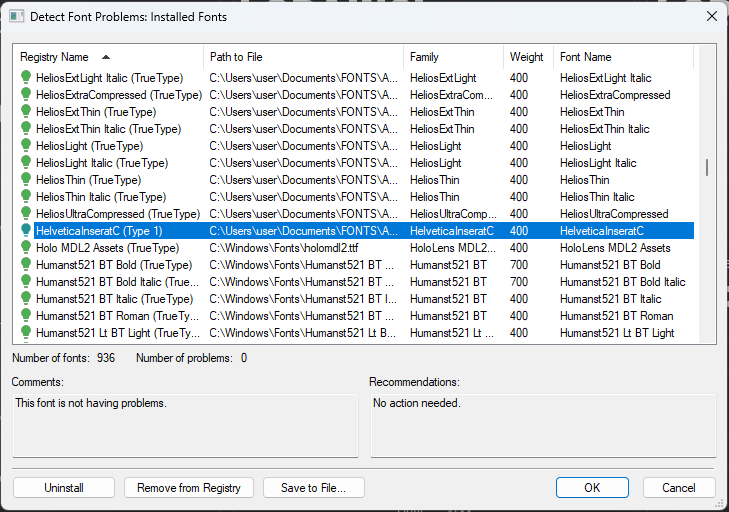Confirm with the OK button
This screenshot has height=512, width=729.
tap(592, 487)
